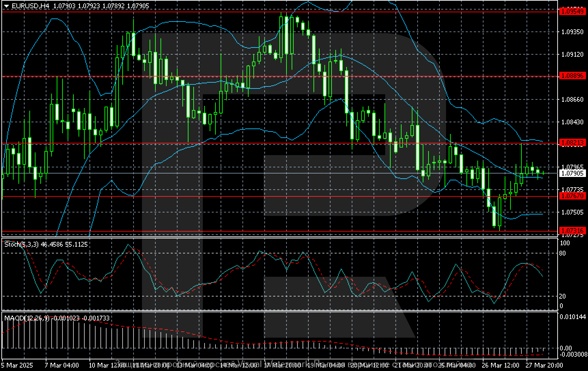Image resolution: width=588 pixels, height=371 pixels.
Task: Select the 26 Mar 12:00 time label
Action: (x=500, y=365)
